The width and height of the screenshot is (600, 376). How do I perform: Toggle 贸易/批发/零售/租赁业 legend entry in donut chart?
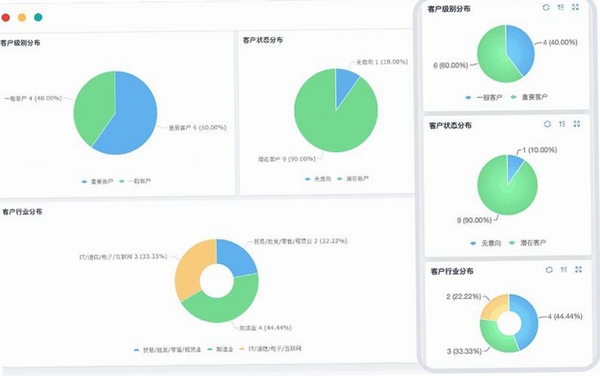click(167, 350)
